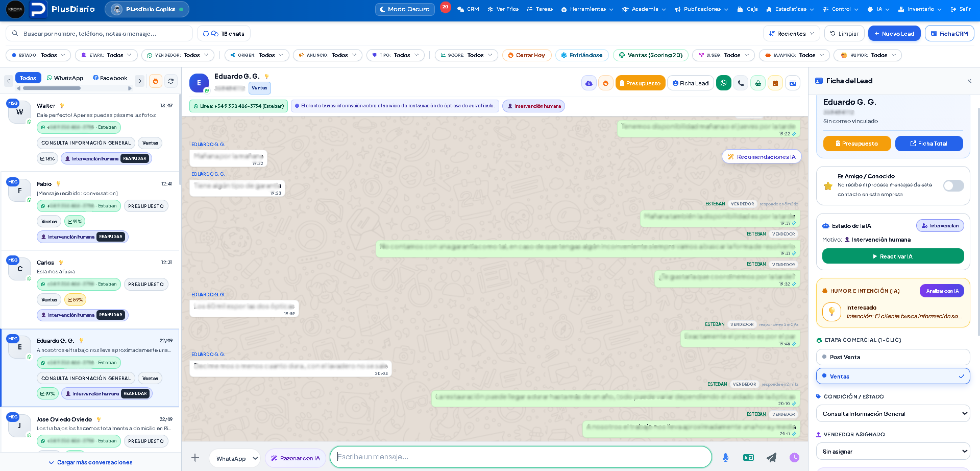980x471 pixels.
Task: Toggle the Cerrar Hoy filter chip
Action: point(526,55)
